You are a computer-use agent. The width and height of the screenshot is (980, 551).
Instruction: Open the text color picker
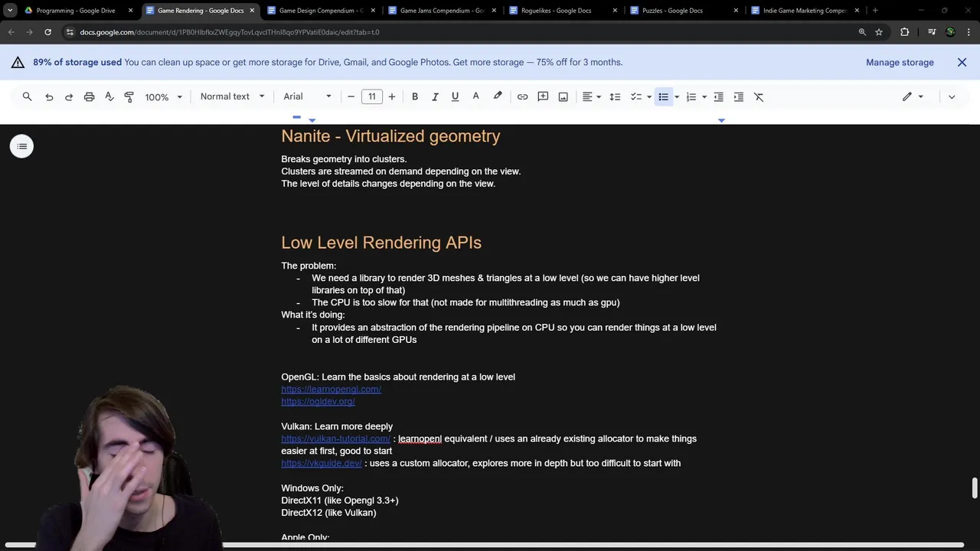coord(475,96)
